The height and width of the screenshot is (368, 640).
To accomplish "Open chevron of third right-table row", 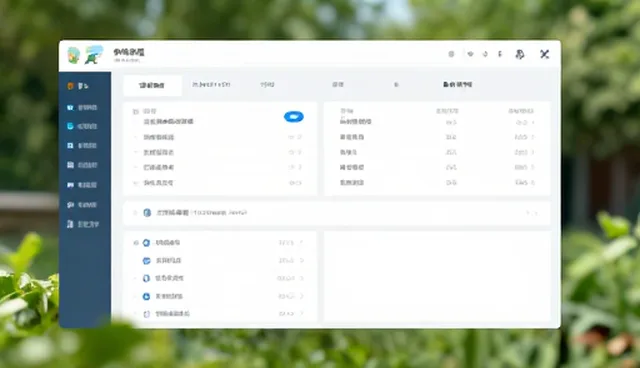I will tap(533, 152).
